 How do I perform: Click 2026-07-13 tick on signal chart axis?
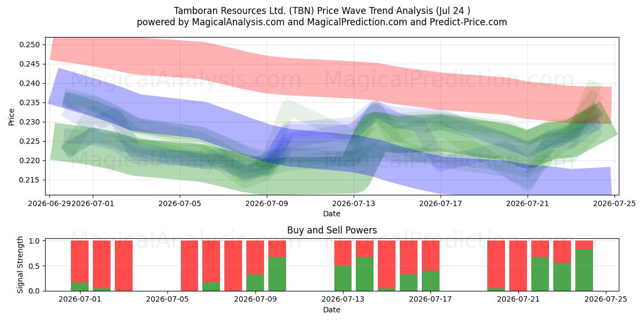[343, 299]
